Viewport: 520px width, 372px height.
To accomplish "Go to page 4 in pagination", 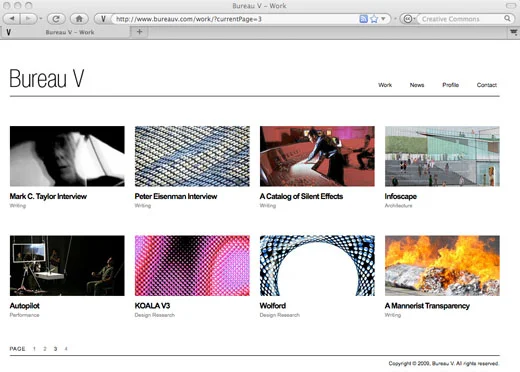I will pyautogui.click(x=66, y=349).
